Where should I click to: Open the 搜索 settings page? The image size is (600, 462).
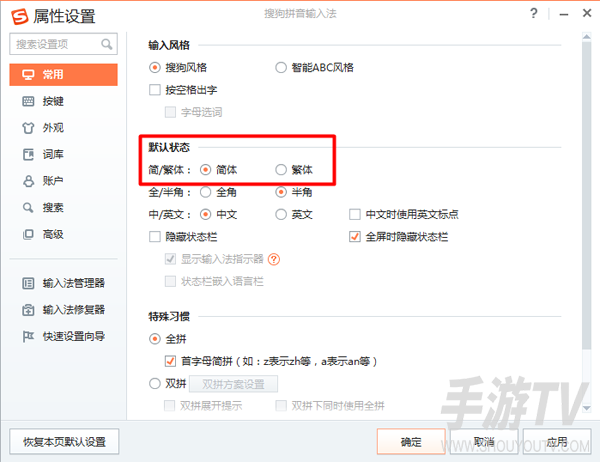(x=63, y=208)
